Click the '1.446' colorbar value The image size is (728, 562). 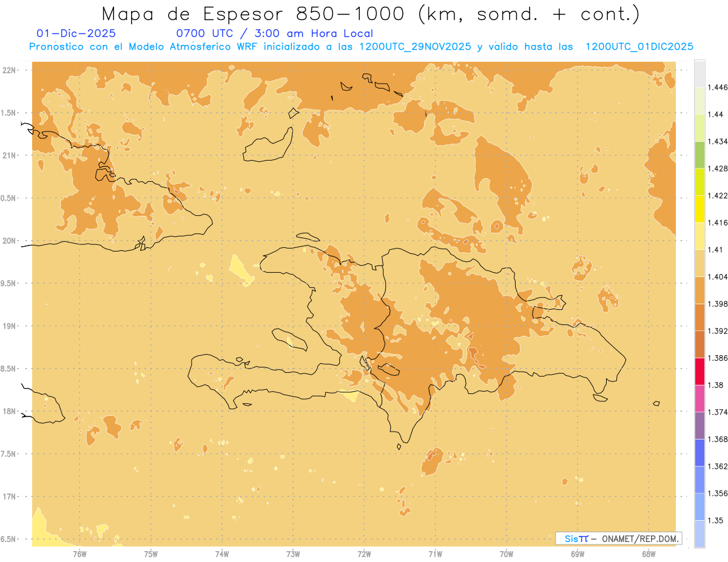point(718,87)
